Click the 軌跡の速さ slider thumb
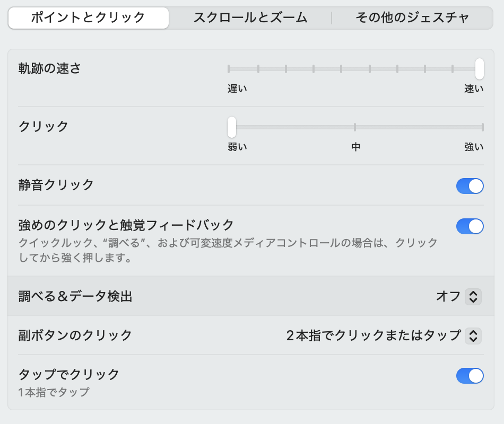This screenshot has width=504, height=424. pos(480,68)
